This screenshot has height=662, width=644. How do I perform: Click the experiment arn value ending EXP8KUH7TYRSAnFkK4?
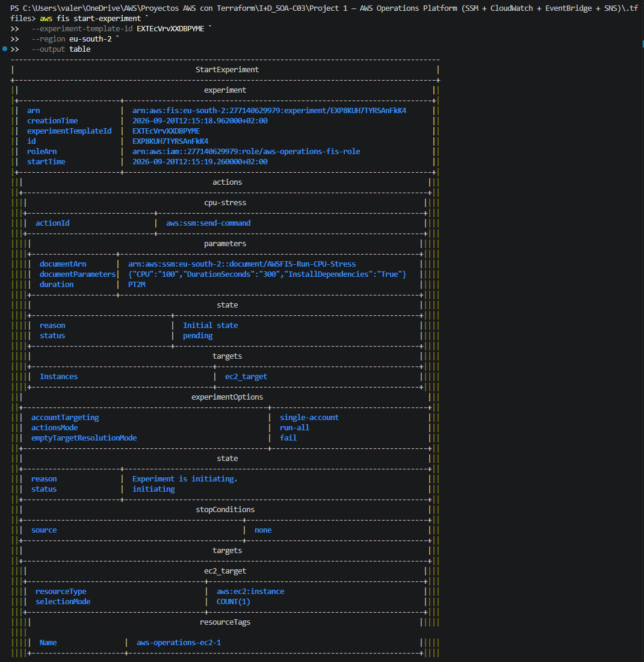coord(270,111)
